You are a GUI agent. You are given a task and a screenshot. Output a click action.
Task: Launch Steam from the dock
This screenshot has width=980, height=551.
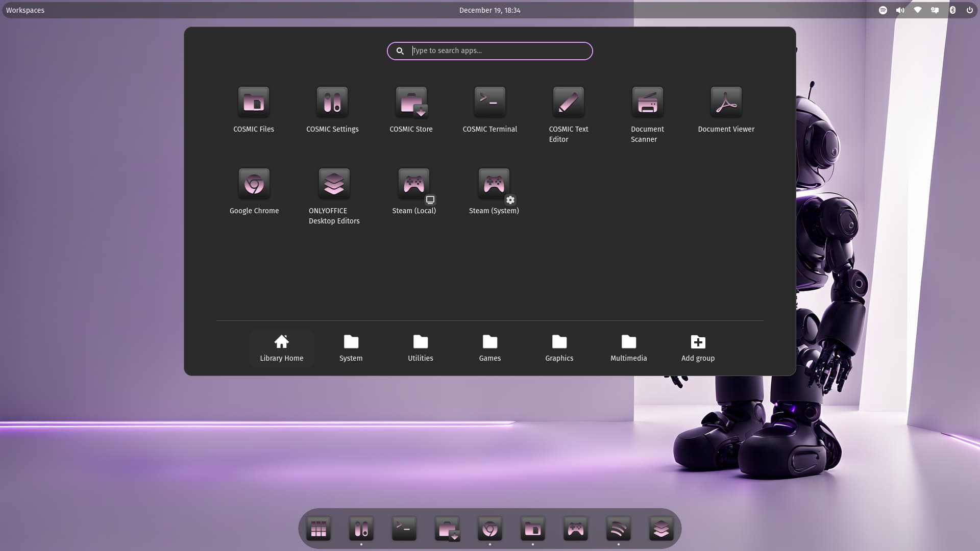[576, 529]
